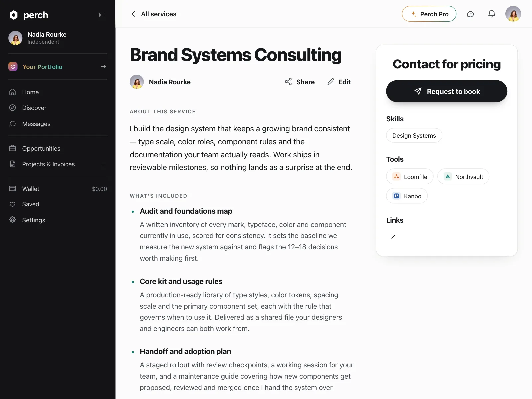
Task: Collapse the sidebar panel toggle icon
Action: coord(102,15)
